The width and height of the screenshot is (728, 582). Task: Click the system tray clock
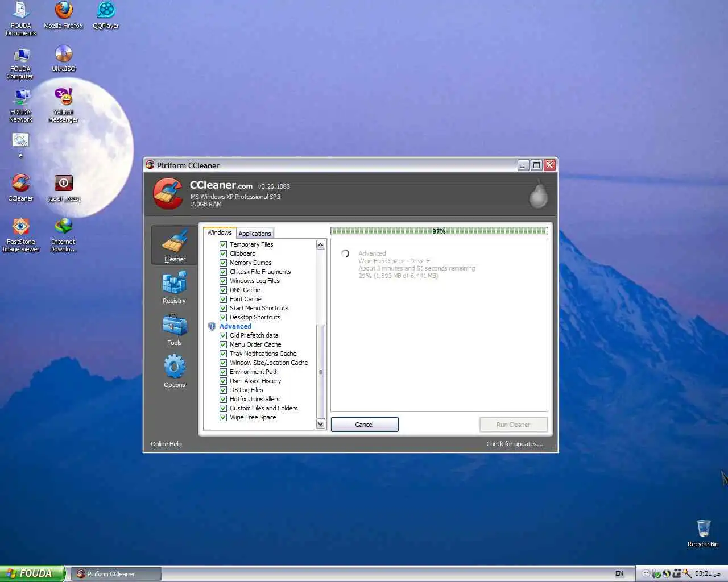[708, 573]
